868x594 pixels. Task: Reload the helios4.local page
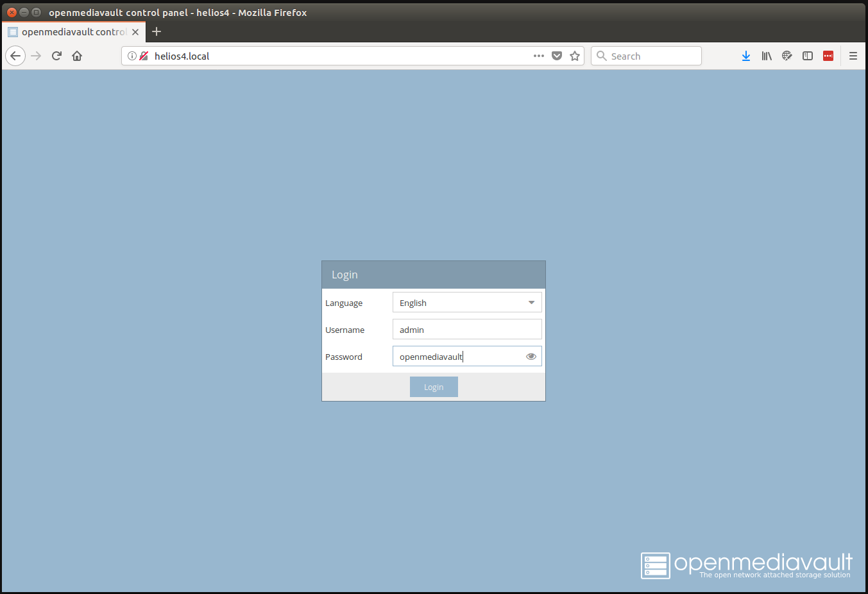click(x=56, y=56)
